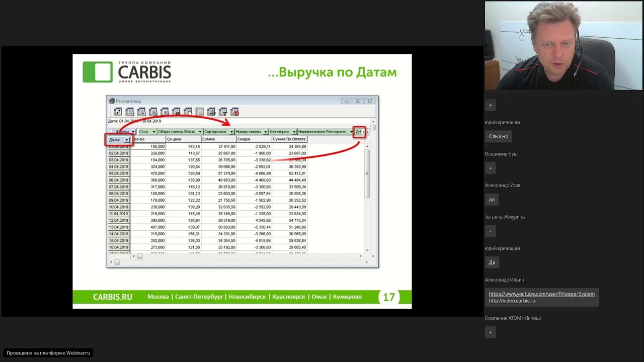The width and height of the screenshot is (644, 362).
Task: Click the table-with-plus expand toolbar icon
Action: [141, 112]
